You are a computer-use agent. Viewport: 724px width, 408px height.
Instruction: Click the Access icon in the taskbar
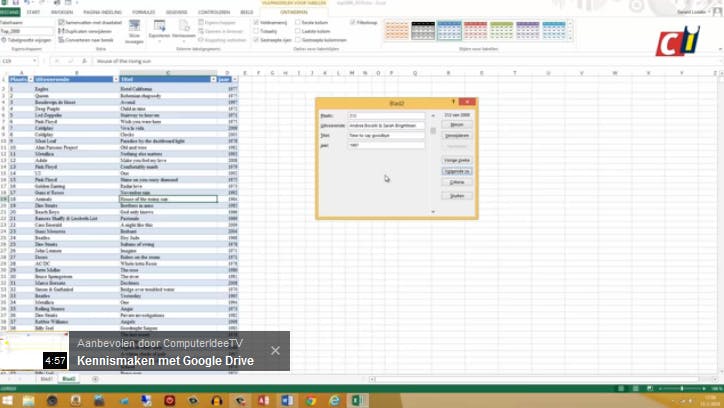[x=264, y=400]
